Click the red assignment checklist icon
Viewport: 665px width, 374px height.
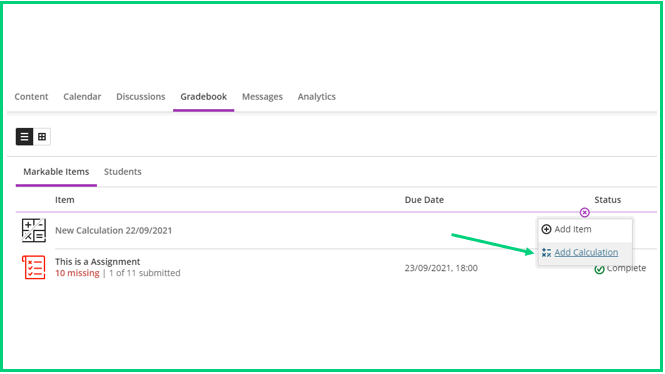point(34,267)
